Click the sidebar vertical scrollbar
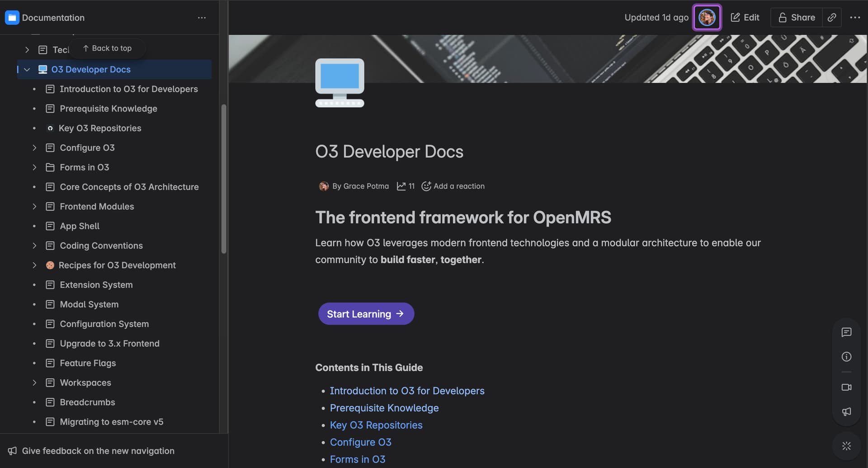 pyautogui.click(x=224, y=179)
